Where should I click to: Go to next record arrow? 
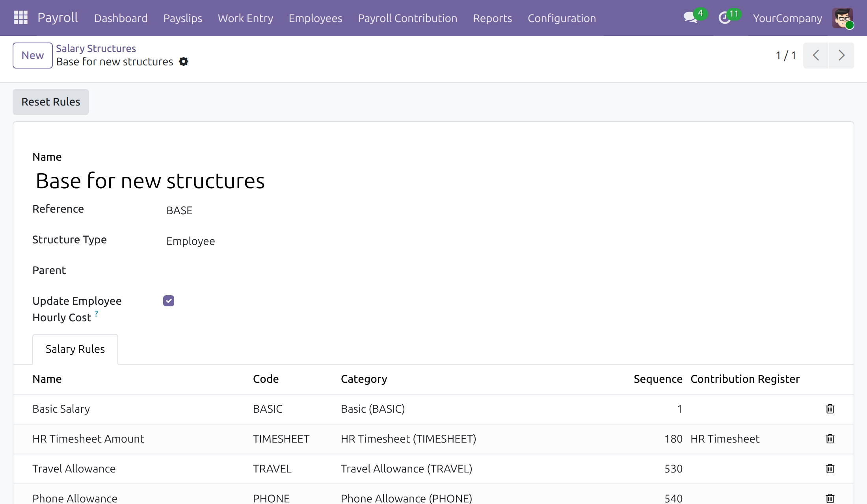[841, 55]
